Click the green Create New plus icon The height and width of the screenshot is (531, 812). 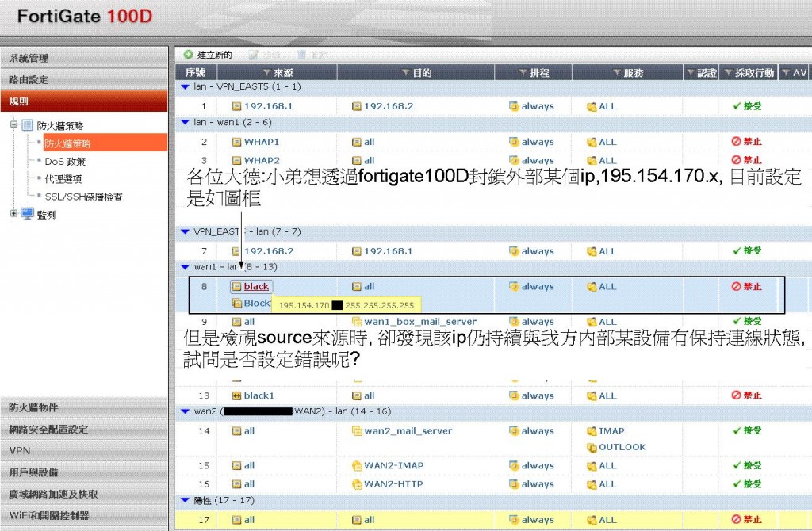pos(189,55)
